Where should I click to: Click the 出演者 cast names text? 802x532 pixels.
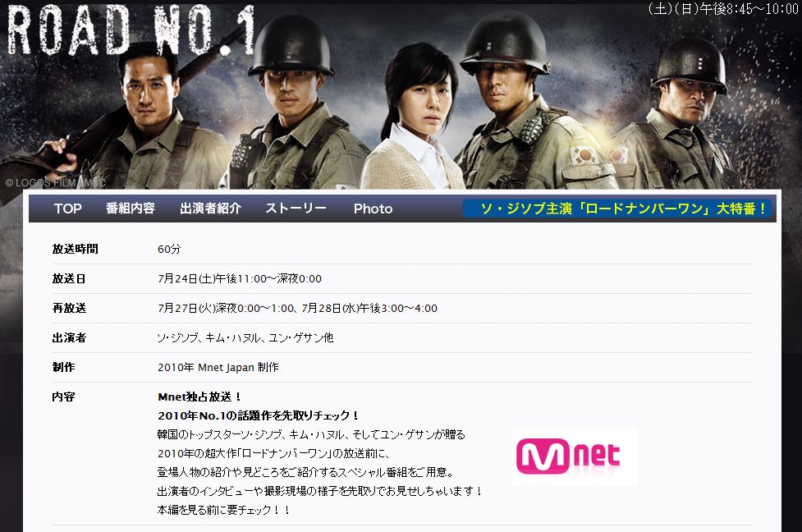(245, 337)
